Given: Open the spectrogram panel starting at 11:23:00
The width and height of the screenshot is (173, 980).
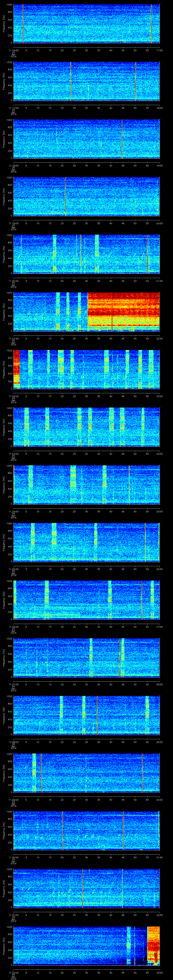Looking at the screenshot, I should (x=86, y=427).
